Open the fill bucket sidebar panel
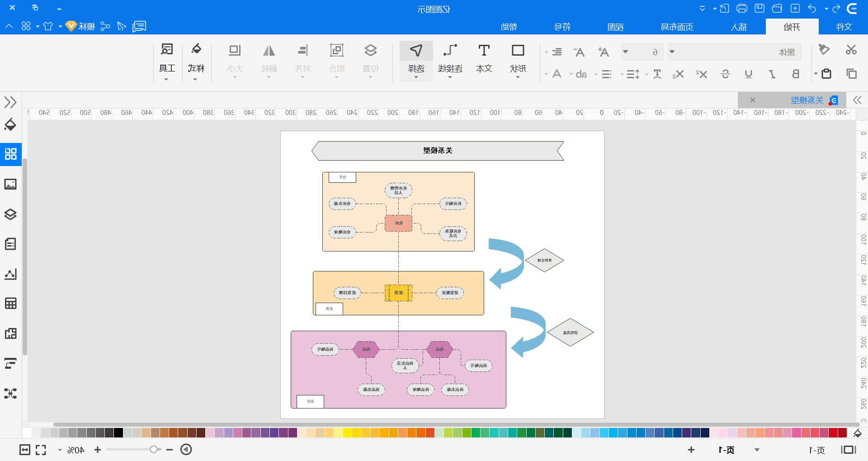Image resolution: width=868 pixels, height=461 pixels. coord(10,124)
